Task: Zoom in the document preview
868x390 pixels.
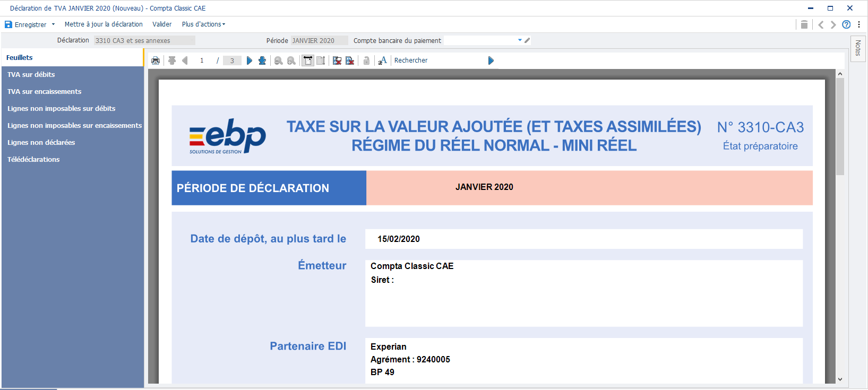Action: point(291,60)
